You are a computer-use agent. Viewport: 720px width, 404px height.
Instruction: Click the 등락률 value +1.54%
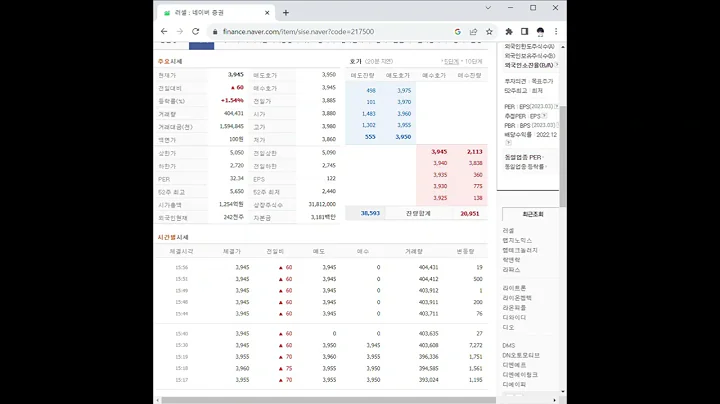point(232,101)
